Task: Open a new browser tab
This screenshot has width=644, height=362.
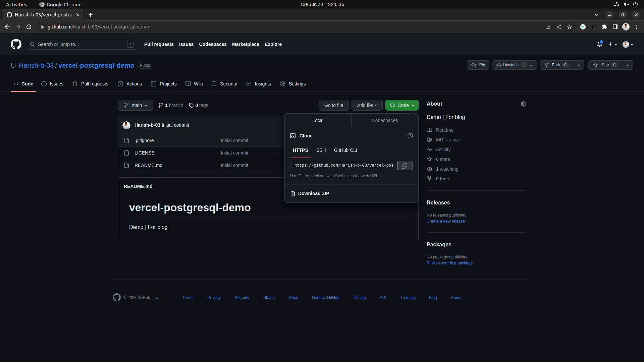Action: [x=91, y=15]
